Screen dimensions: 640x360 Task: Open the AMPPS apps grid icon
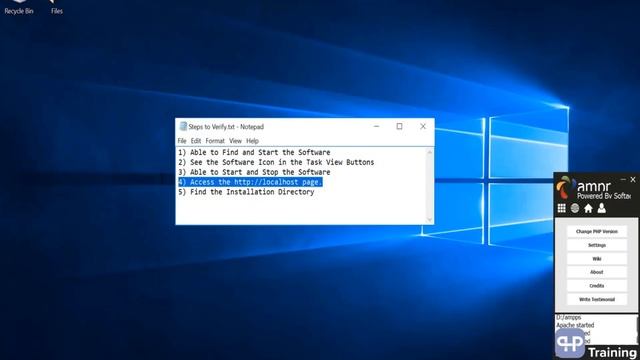(562, 209)
